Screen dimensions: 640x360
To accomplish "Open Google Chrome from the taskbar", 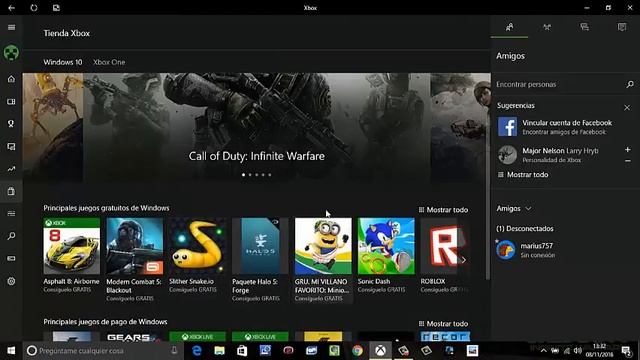I will [358, 351].
